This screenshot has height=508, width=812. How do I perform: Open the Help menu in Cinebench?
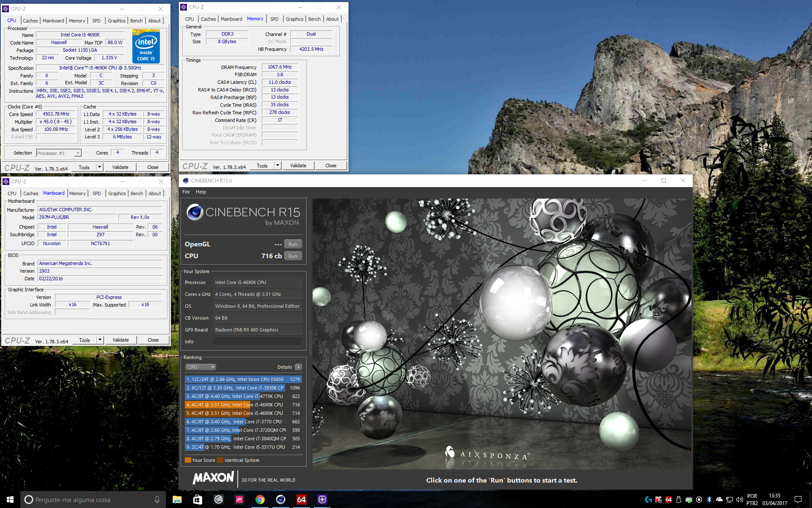click(x=200, y=192)
